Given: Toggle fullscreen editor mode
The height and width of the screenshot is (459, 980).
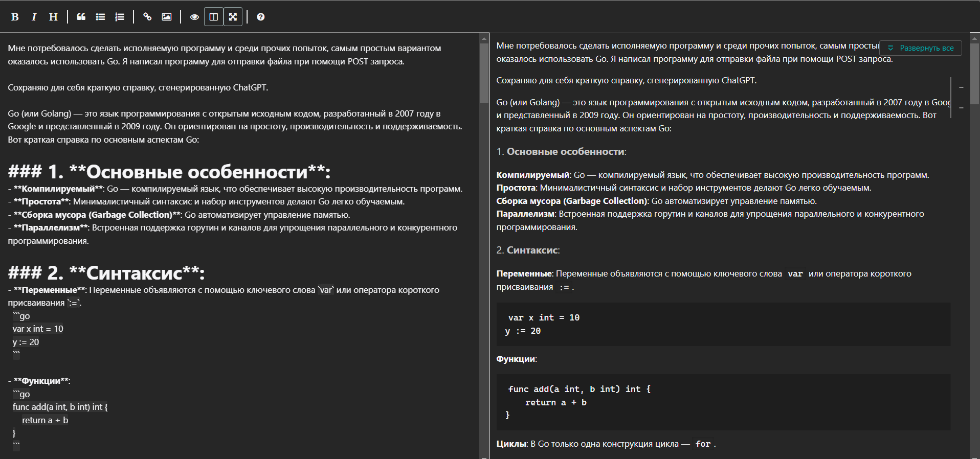Looking at the screenshot, I should coord(233,17).
